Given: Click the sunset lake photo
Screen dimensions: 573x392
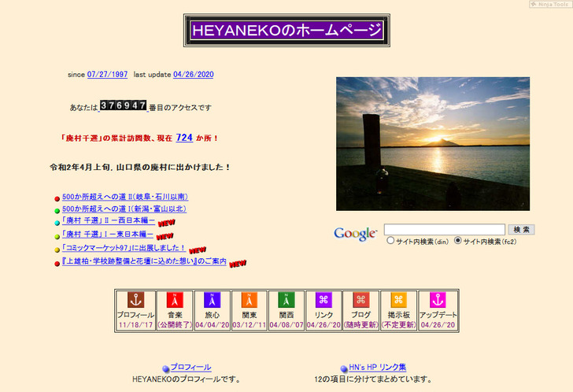Looking at the screenshot, I should tap(432, 143).
